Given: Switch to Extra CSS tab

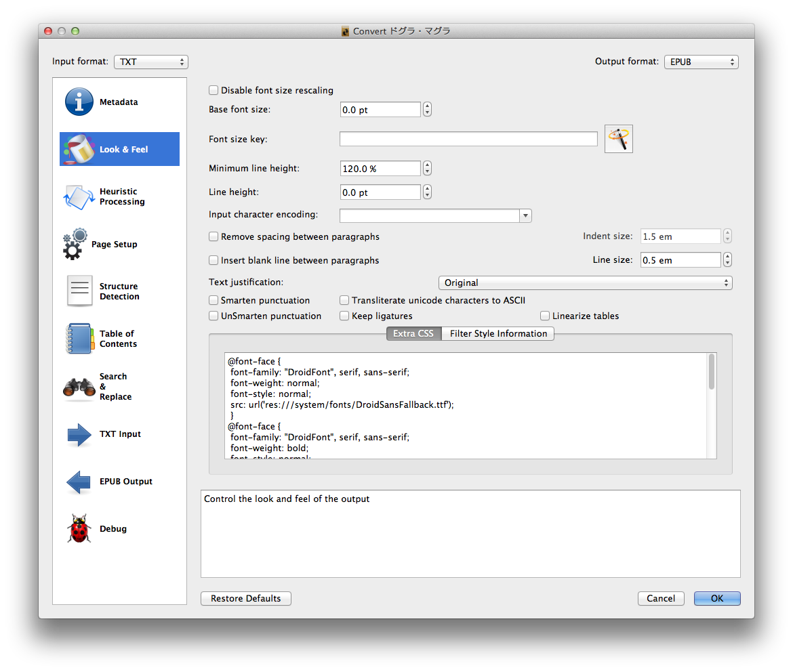Looking at the screenshot, I should click(x=413, y=334).
